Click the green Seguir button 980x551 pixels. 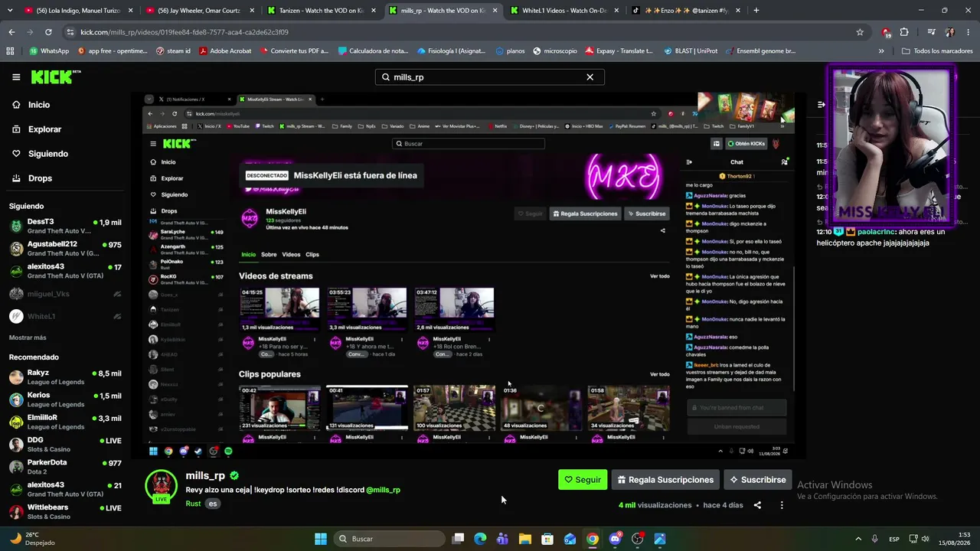(583, 480)
